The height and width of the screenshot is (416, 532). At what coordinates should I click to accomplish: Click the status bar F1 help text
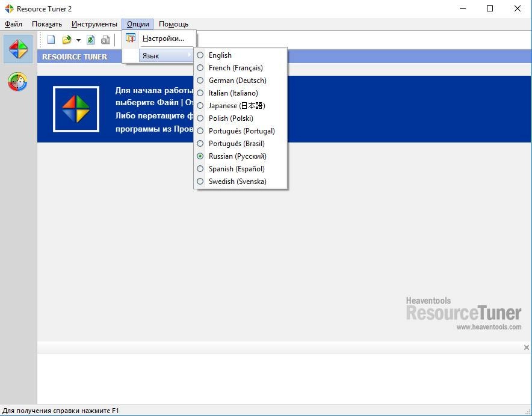coord(61,411)
